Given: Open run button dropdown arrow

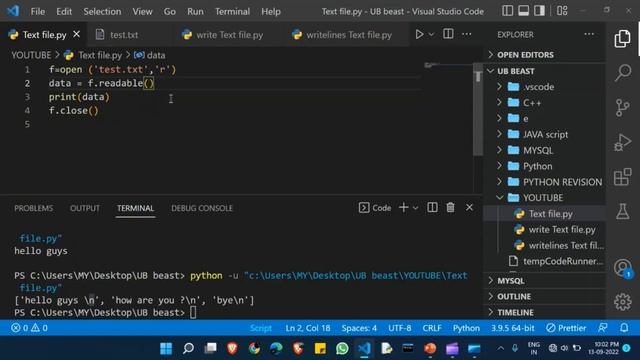Looking at the screenshot, I should tap(431, 35).
